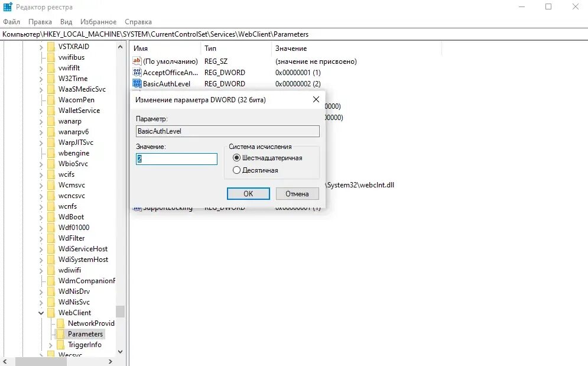This screenshot has width=588, height=366.
Task: Click the REG_DWORD icon beside AcceptOfficeAn...
Action: point(137,72)
